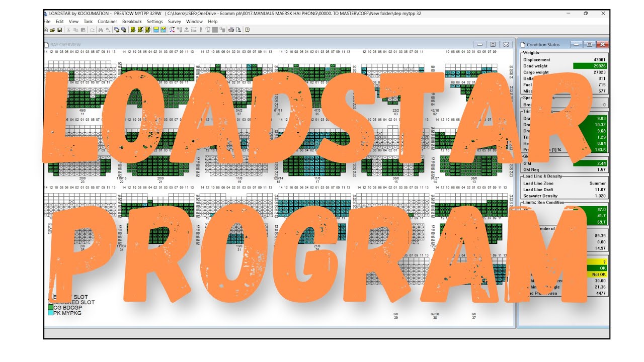Click the Condition Status window title
Image resolution: width=644 pixels, height=362 pixels.
543,45
